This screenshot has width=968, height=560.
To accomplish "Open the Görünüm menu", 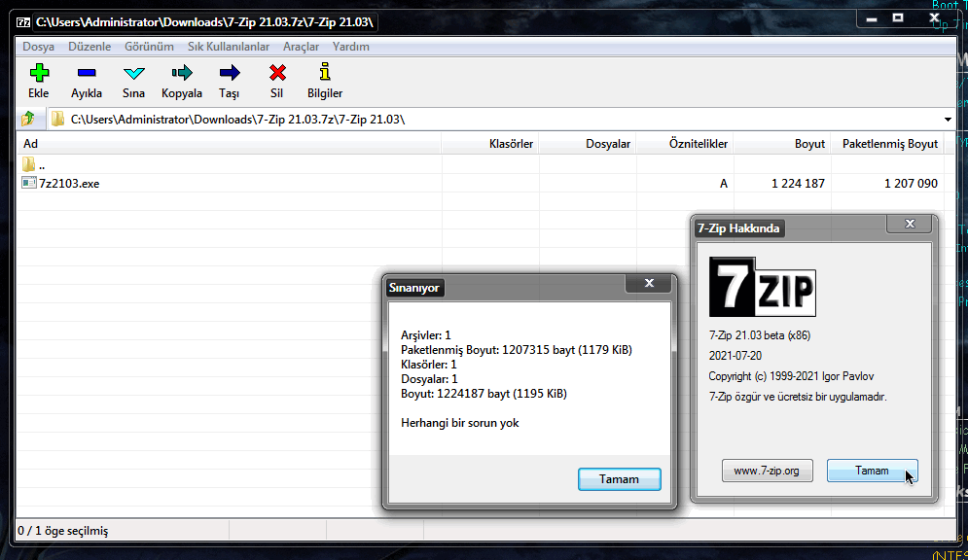I will coord(150,47).
